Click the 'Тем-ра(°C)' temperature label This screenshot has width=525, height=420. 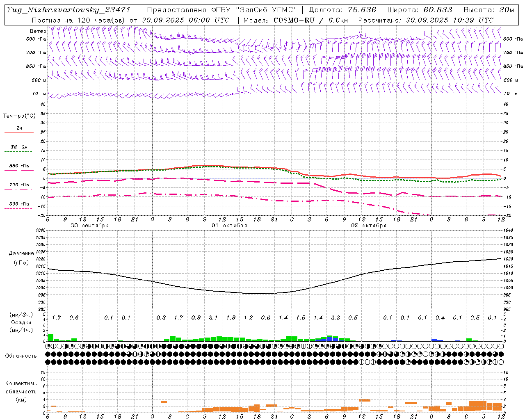tap(19, 116)
